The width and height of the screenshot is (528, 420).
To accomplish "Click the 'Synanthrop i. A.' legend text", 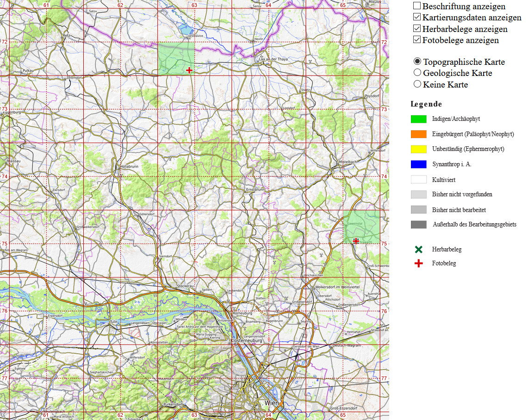I will coord(452,164).
